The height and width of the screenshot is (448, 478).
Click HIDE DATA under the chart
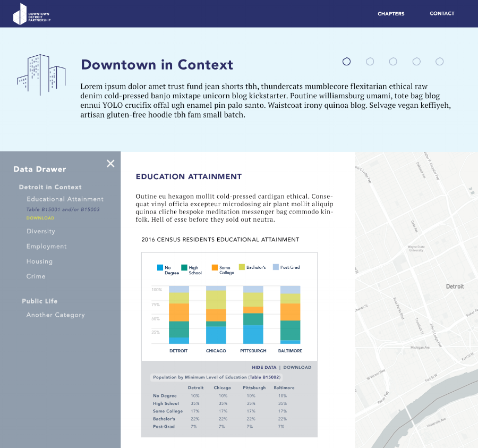264,367
